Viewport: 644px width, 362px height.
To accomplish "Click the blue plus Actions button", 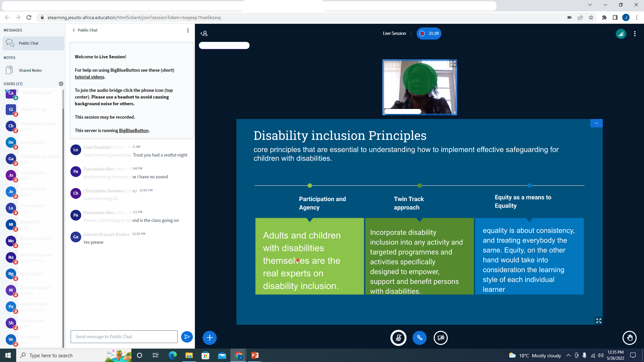I will click(210, 338).
